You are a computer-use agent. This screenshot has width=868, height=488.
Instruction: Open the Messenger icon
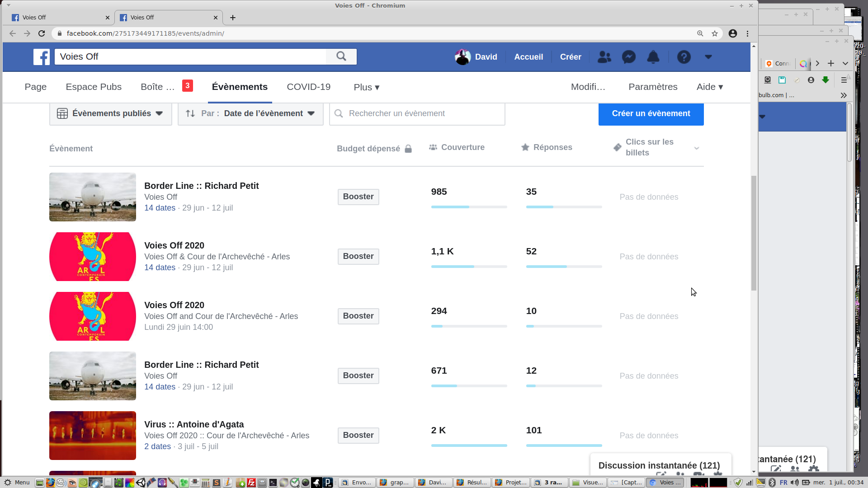point(629,57)
